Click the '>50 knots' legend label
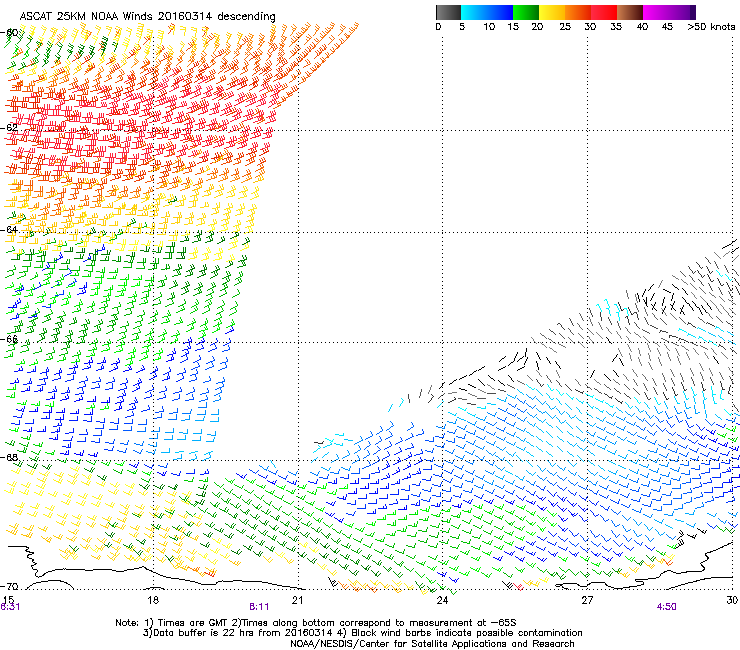This screenshot has width=740, height=650. coord(711,26)
